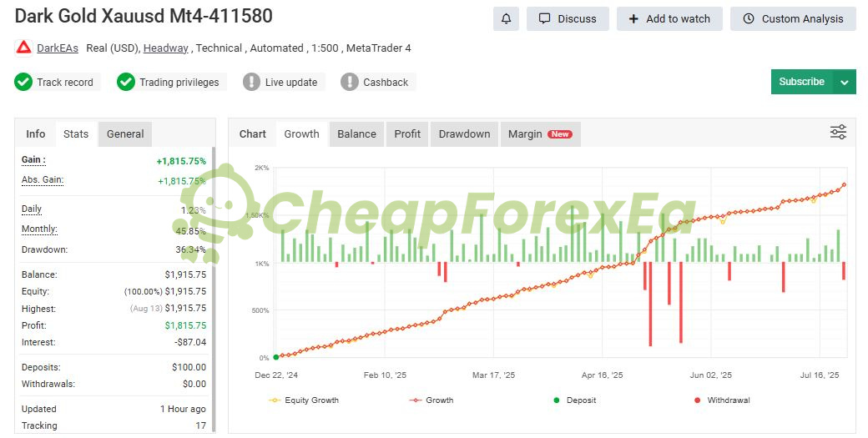Image resolution: width=868 pixels, height=438 pixels.
Task: Open the DarkEAs profile link
Action: 58,48
